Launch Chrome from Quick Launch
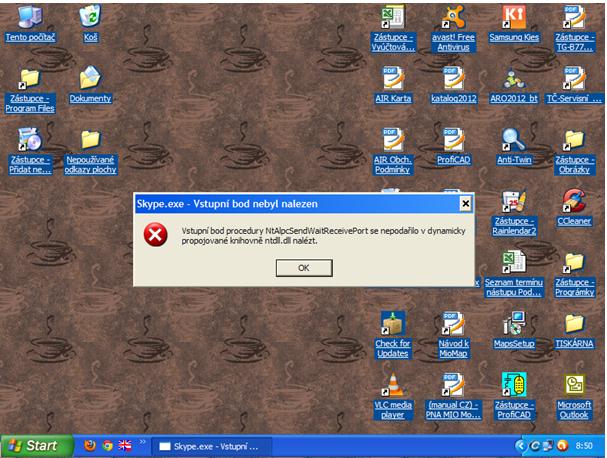 tap(107, 445)
